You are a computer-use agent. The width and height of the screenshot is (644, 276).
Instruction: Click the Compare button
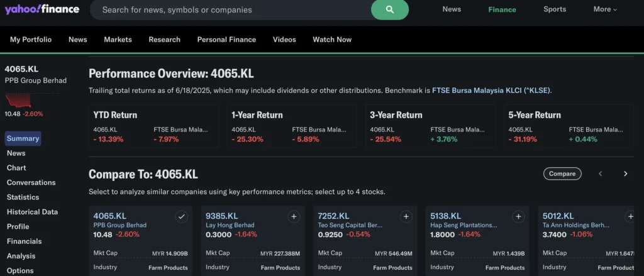coord(562,174)
